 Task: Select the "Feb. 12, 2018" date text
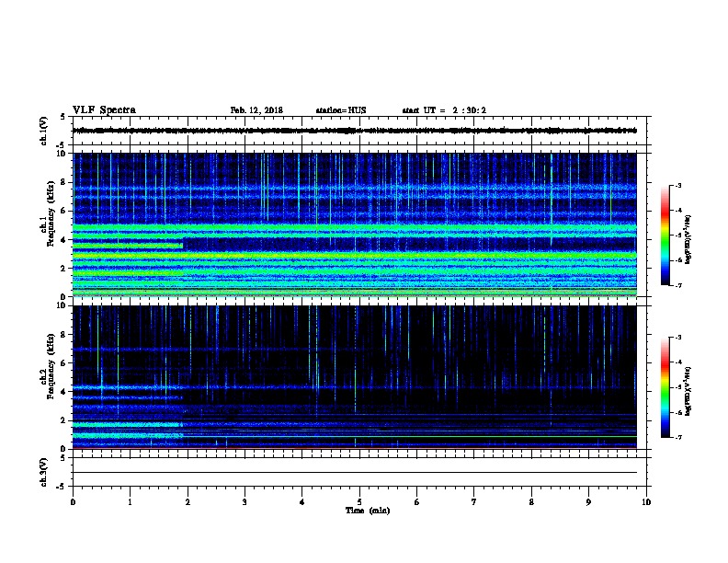256,110
